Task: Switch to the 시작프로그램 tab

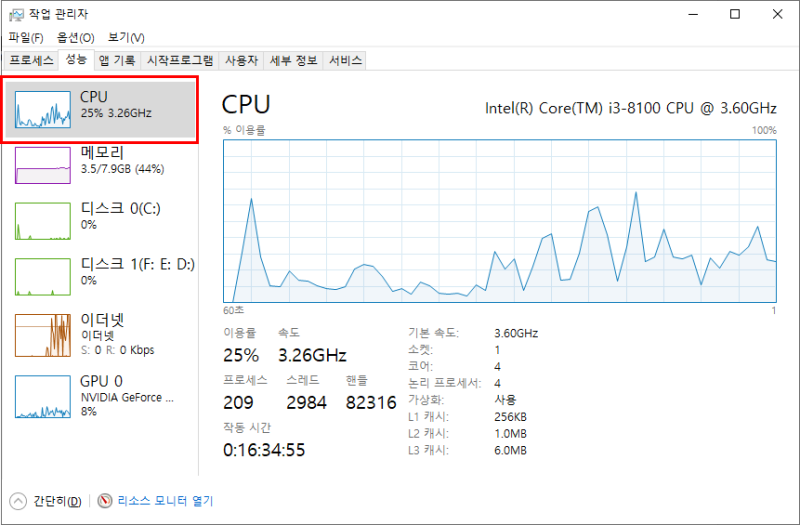Action: (180, 60)
